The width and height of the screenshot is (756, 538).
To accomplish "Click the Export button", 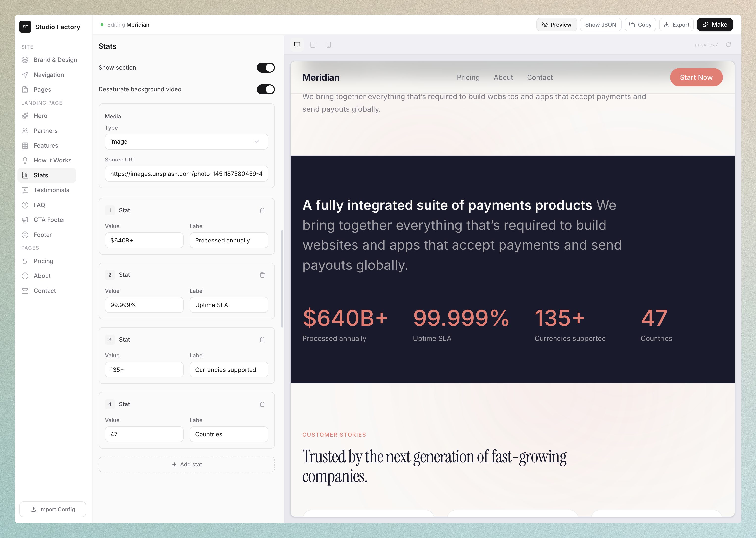I will pyautogui.click(x=676, y=25).
